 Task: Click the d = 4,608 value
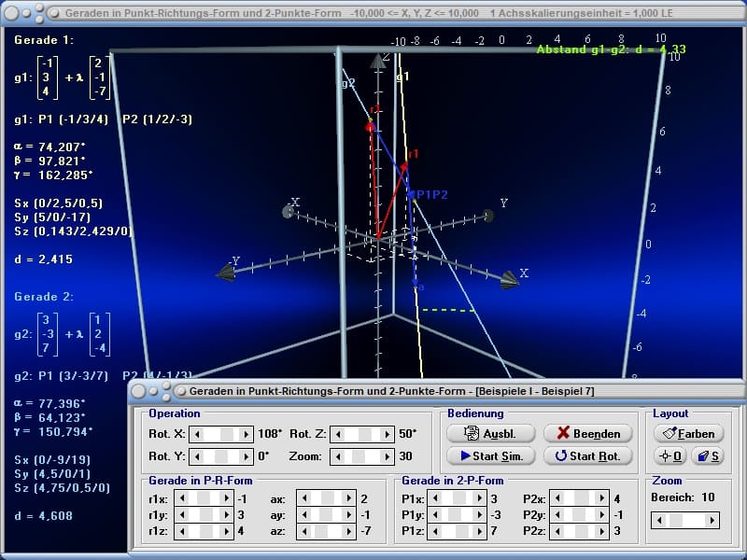coord(44,516)
